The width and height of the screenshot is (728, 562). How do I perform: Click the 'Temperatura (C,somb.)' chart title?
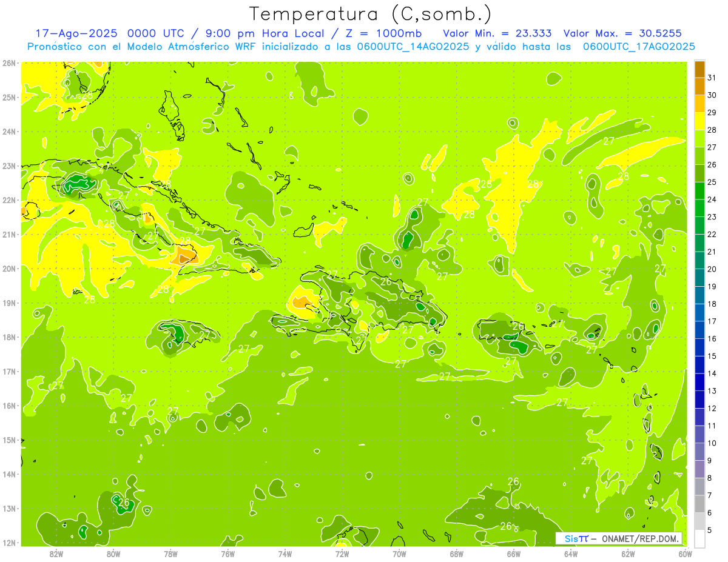coord(371,14)
